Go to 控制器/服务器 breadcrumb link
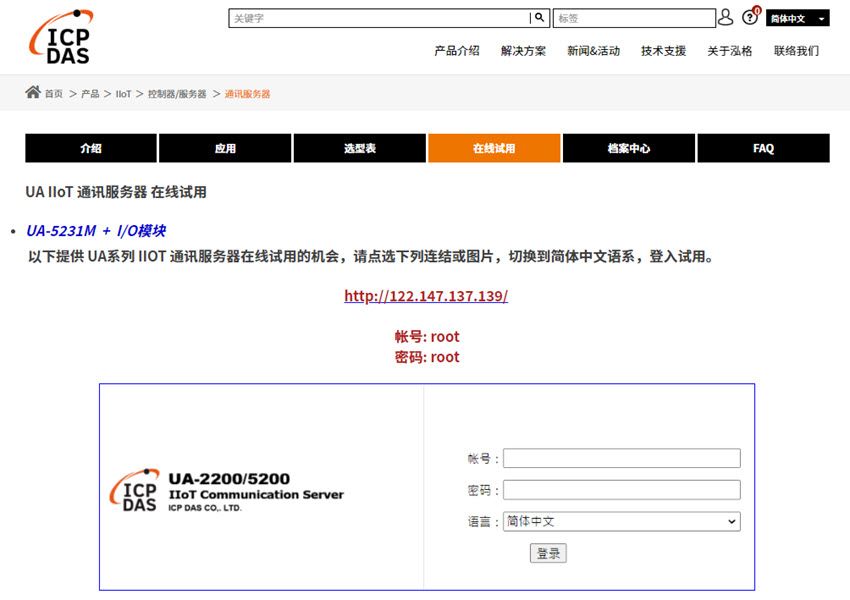The height and width of the screenshot is (600, 850). tap(177, 94)
